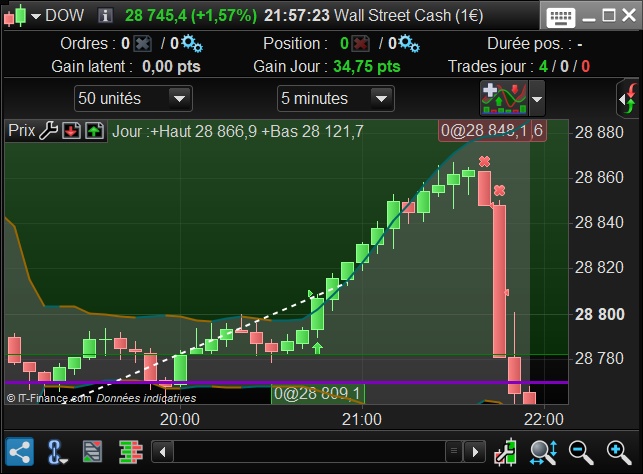
Task: Click the Gain latent 0,00 pts value
Action: (171, 66)
